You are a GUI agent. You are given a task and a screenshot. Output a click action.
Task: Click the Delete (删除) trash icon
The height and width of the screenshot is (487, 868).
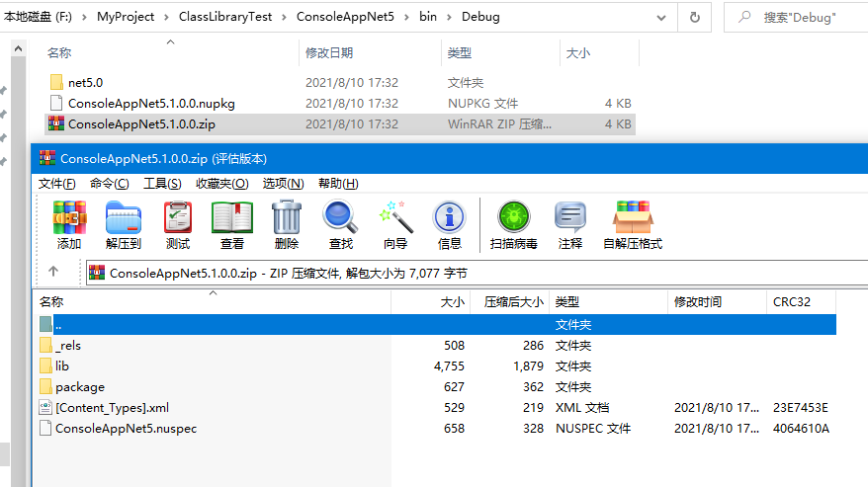(287, 218)
